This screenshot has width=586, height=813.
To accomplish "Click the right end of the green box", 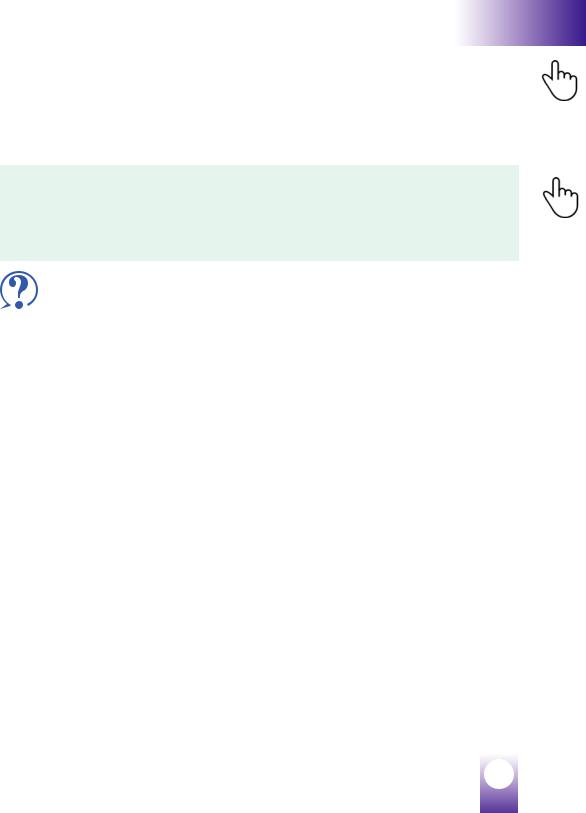I will pyautogui.click(x=511, y=213).
